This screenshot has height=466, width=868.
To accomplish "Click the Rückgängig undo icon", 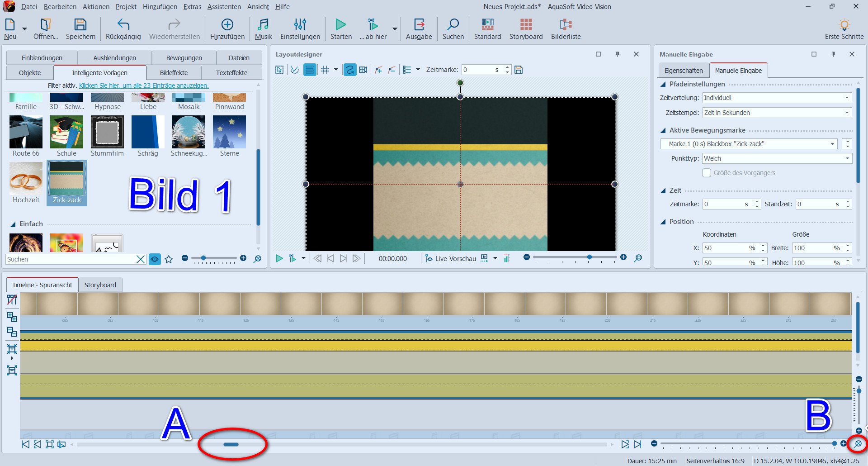I will [x=123, y=25].
